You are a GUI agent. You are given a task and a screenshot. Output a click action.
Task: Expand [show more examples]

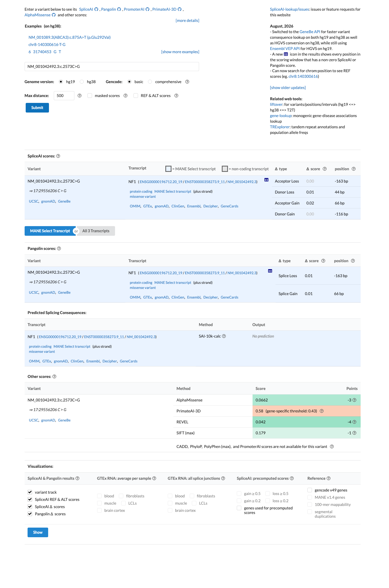(180, 52)
